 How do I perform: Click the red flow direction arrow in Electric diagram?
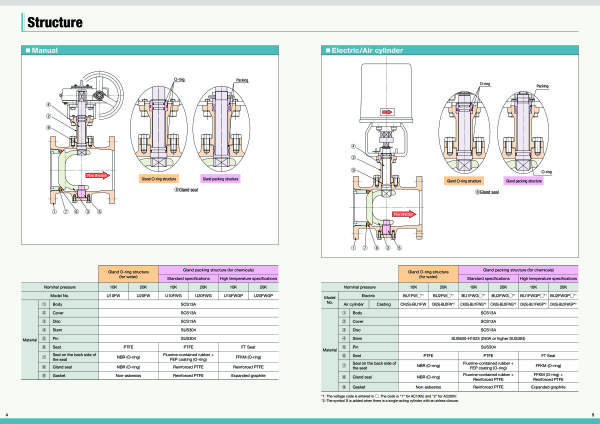[401, 213]
